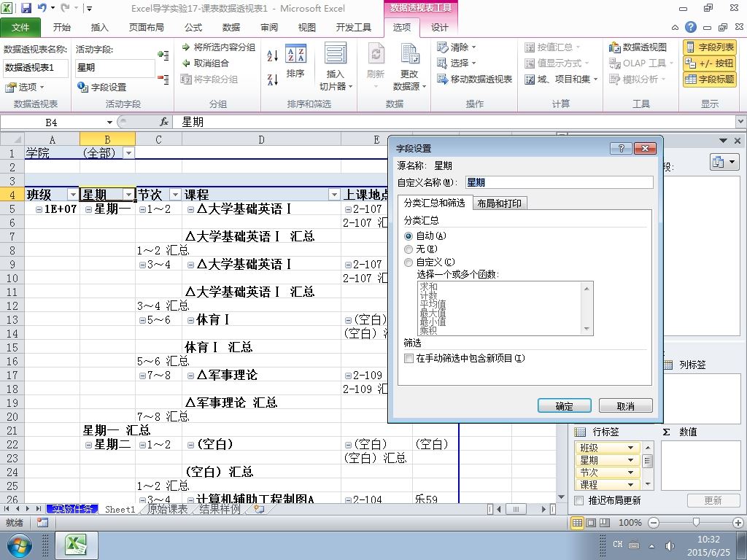Image resolution: width=747 pixels, height=560 pixels.
Task: Check 在手动筛选中包含新项目 checkbox
Action: (x=409, y=358)
